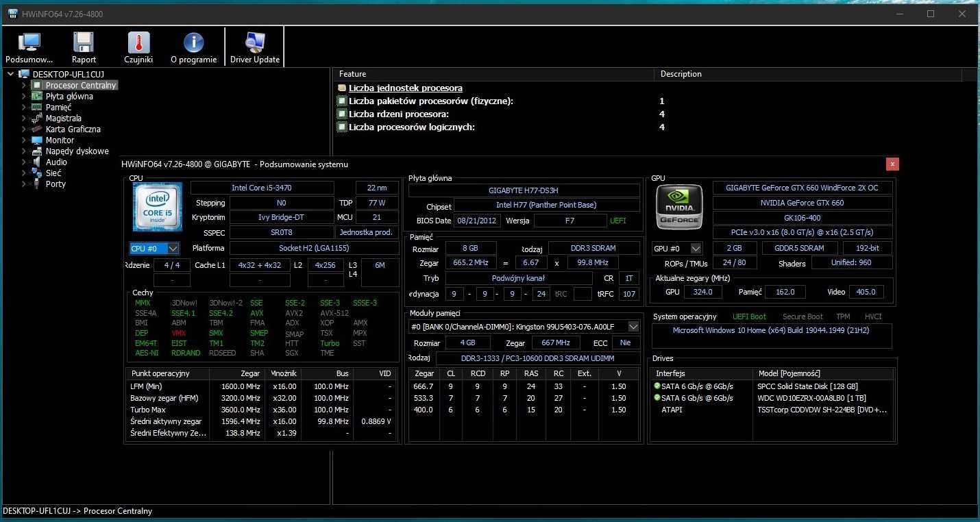Click the Feature column header
The width and height of the screenshot is (980, 522).
(x=494, y=74)
